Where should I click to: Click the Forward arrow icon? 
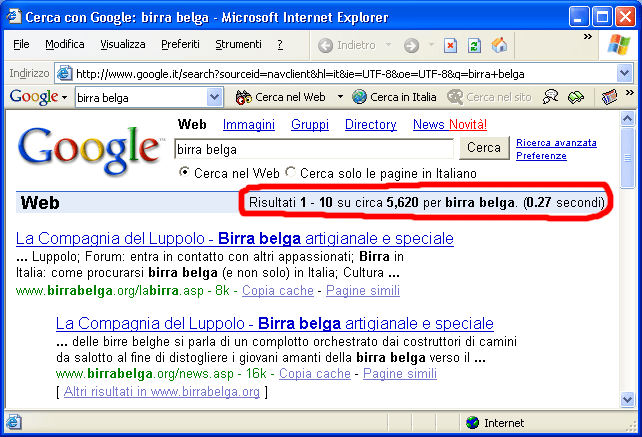tap(411, 45)
